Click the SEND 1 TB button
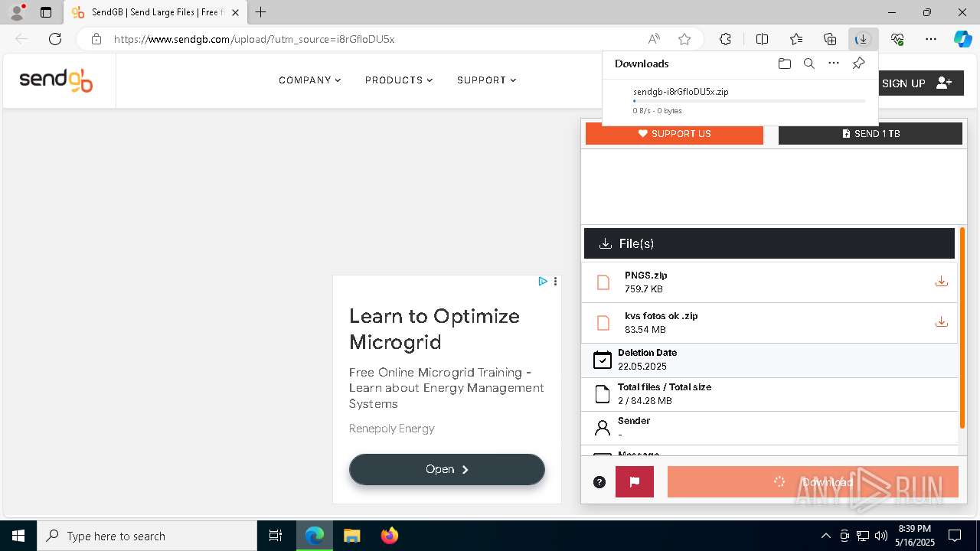 (x=871, y=134)
